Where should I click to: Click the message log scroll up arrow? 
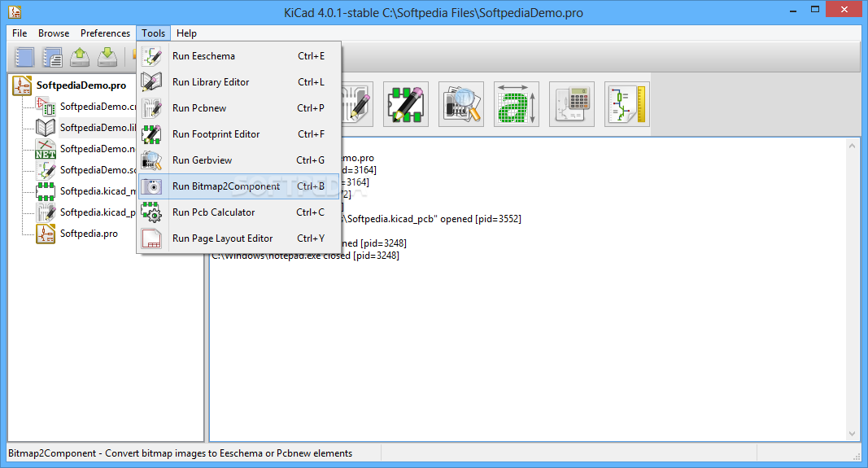coord(852,146)
